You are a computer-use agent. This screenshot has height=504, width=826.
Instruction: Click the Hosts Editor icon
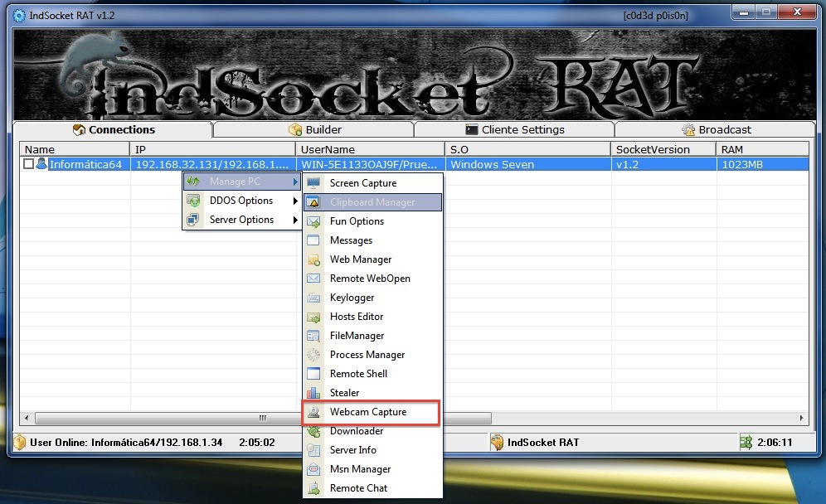pos(313,317)
